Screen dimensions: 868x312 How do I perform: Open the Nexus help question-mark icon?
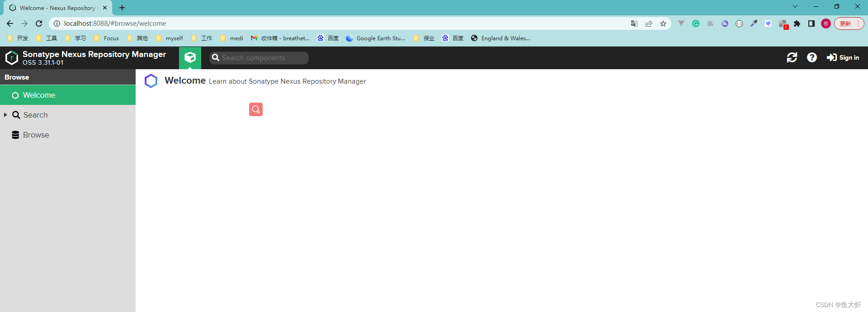[812, 57]
